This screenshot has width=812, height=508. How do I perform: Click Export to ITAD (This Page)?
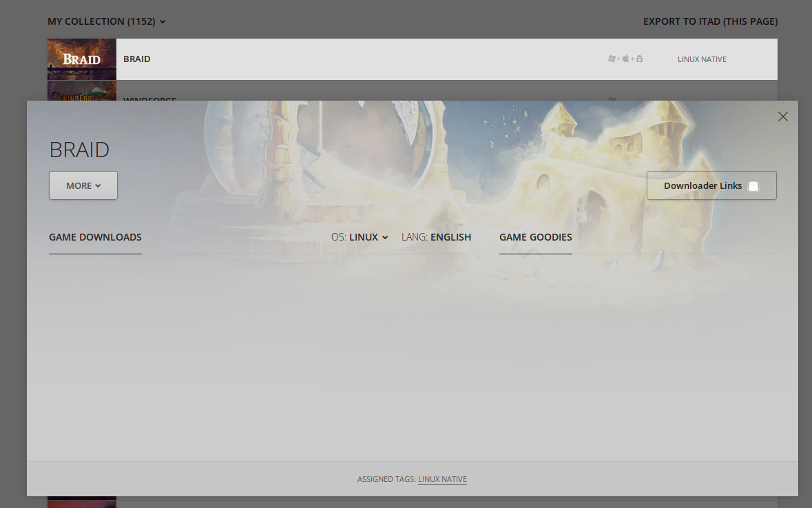(710, 21)
